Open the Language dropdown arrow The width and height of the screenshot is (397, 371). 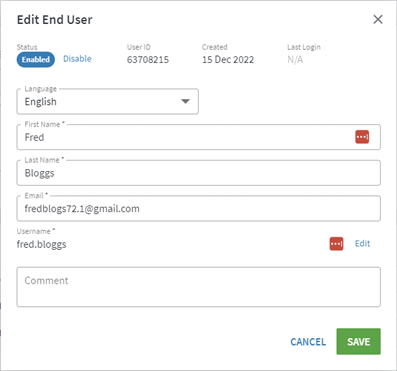pos(185,101)
